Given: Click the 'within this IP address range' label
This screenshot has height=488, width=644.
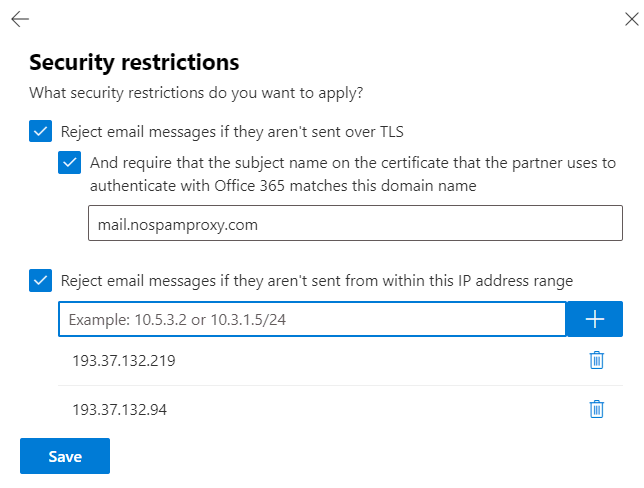Looking at the screenshot, I should point(317,281).
